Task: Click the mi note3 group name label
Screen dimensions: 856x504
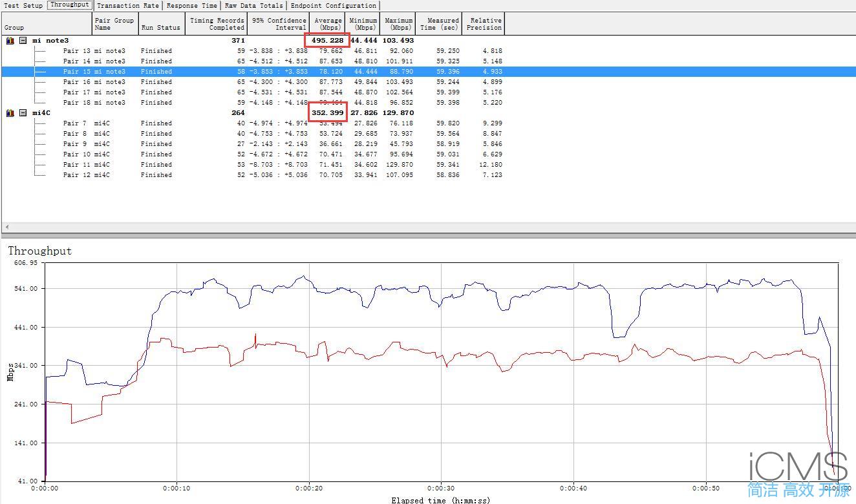Action: [x=50, y=41]
